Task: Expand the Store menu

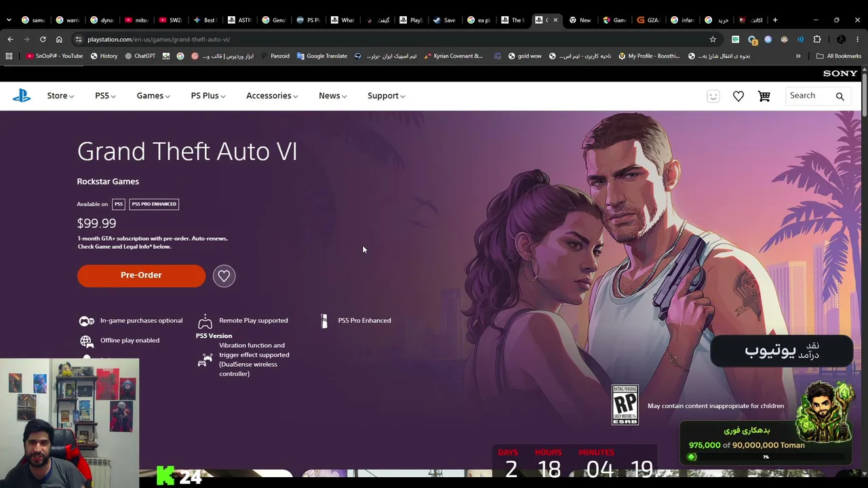Action: [x=60, y=96]
